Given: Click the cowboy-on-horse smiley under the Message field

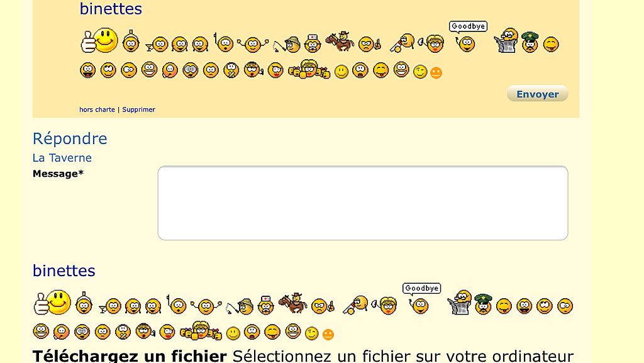Looking at the screenshot, I should coord(293,303).
